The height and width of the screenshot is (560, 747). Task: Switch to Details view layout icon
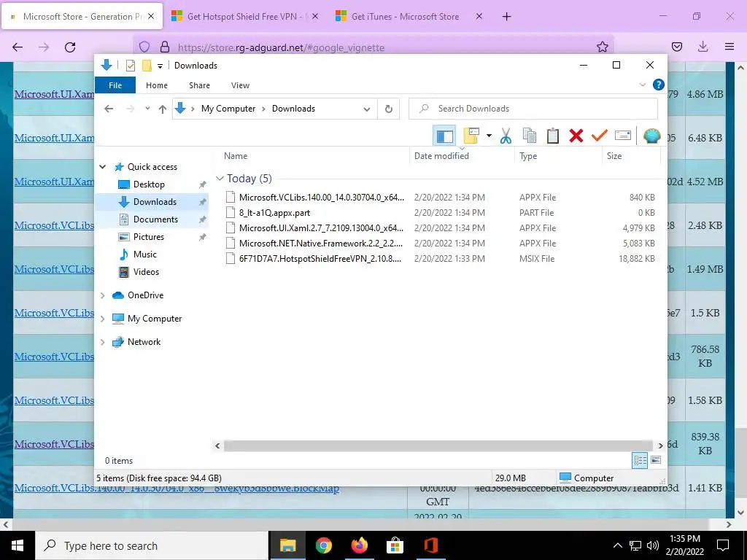coord(640,460)
